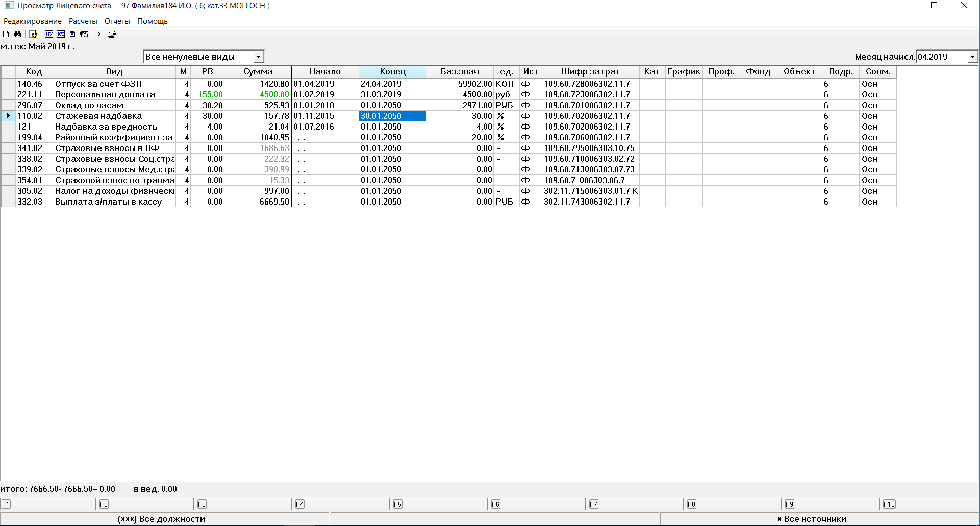This screenshot has height=526, width=980.
Task: Open the Помощь menu
Action: tap(153, 21)
